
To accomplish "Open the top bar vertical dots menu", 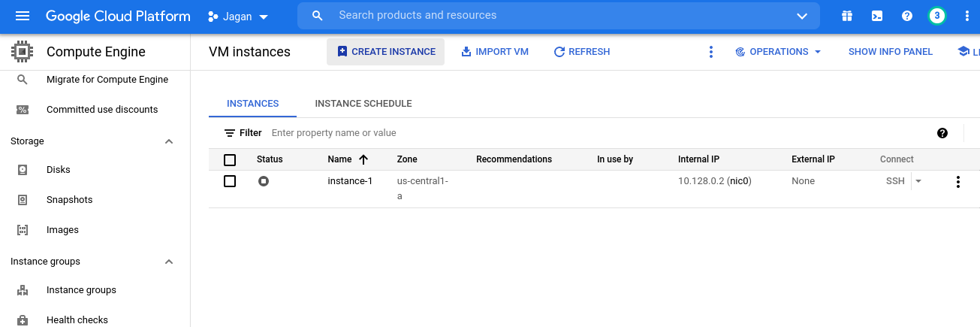I will pyautogui.click(x=967, y=16).
